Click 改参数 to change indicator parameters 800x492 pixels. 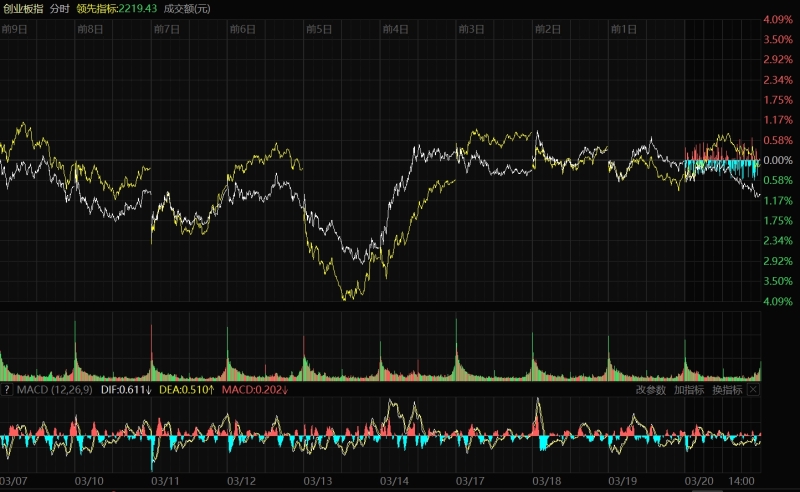point(651,390)
